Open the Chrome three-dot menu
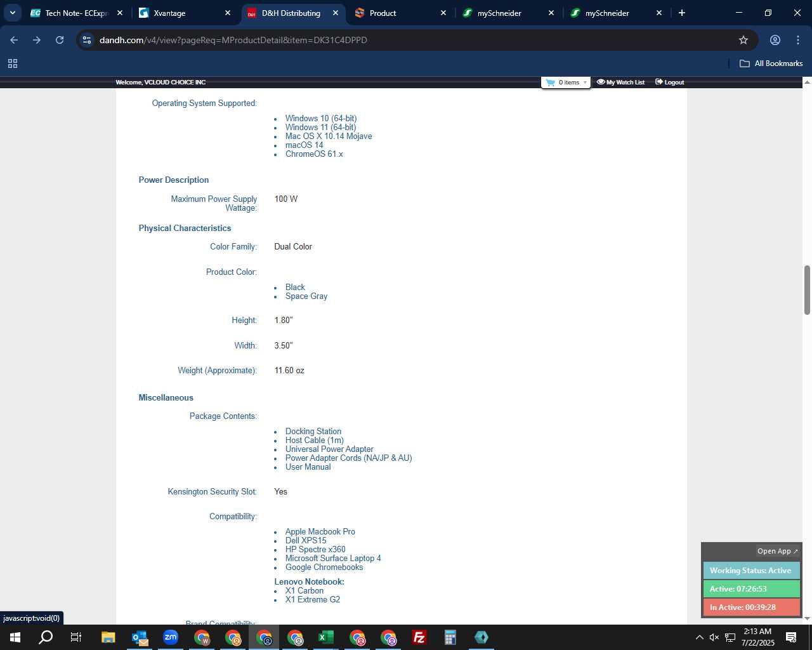Viewport: 812px width, 650px height. pos(798,40)
